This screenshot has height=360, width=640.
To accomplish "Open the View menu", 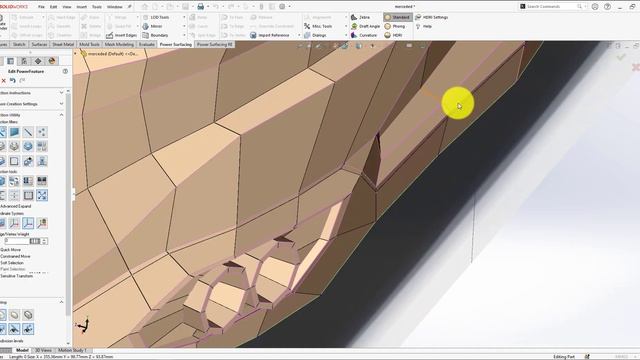I will tap(67, 7).
